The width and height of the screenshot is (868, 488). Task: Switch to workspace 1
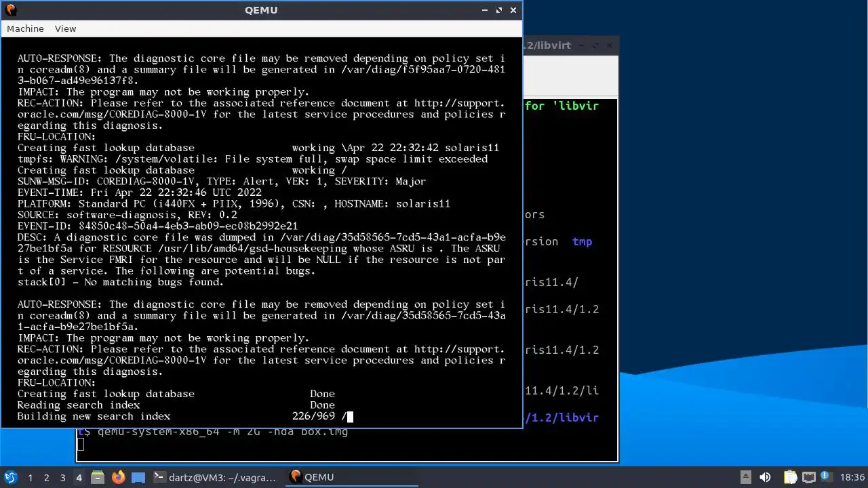click(30, 478)
